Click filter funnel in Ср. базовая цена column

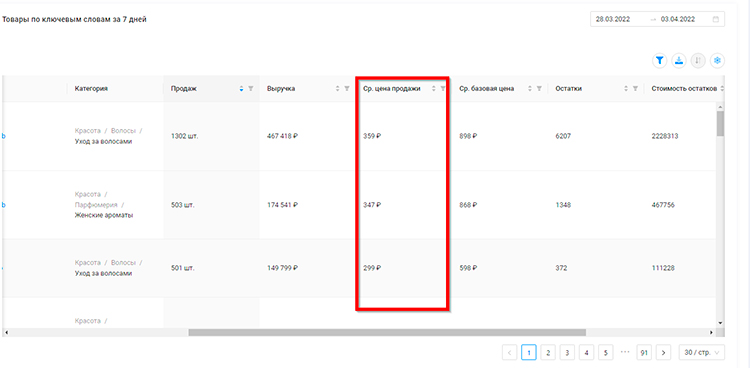[x=539, y=89]
